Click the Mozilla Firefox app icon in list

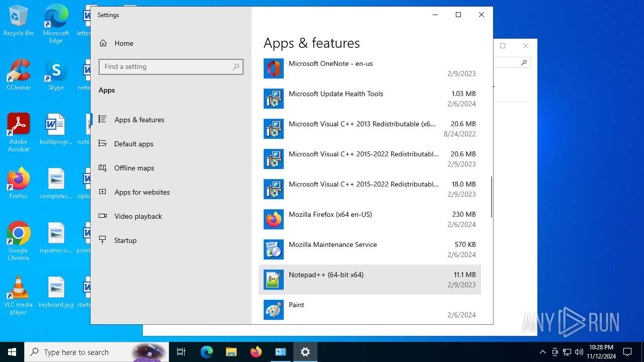point(274,219)
